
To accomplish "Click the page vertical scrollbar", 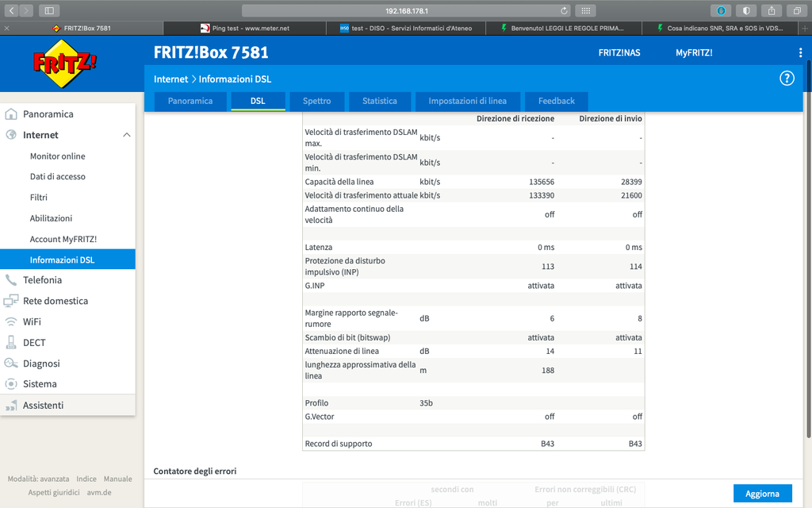I will pos(808,248).
